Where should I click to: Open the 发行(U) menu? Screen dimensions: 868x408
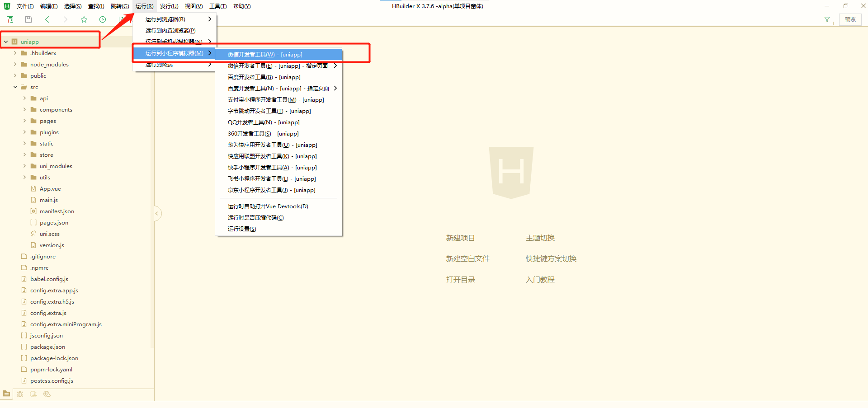click(169, 6)
